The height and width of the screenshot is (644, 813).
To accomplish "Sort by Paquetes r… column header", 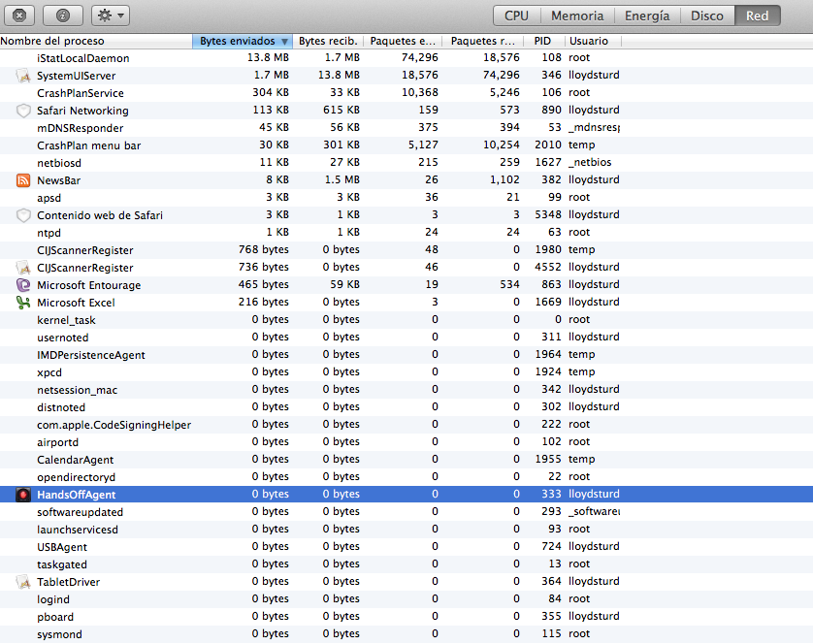I will pyautogui.click(x=483, y=41).
